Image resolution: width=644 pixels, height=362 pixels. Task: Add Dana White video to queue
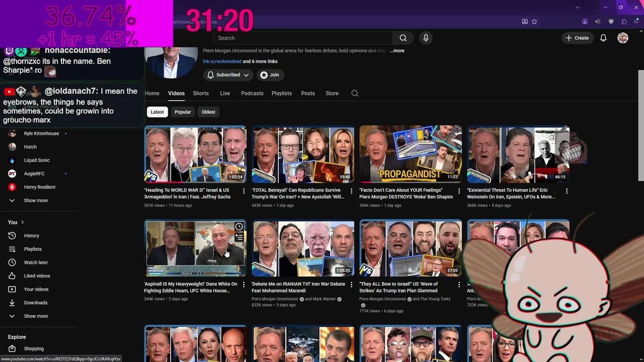coord(239,237)
